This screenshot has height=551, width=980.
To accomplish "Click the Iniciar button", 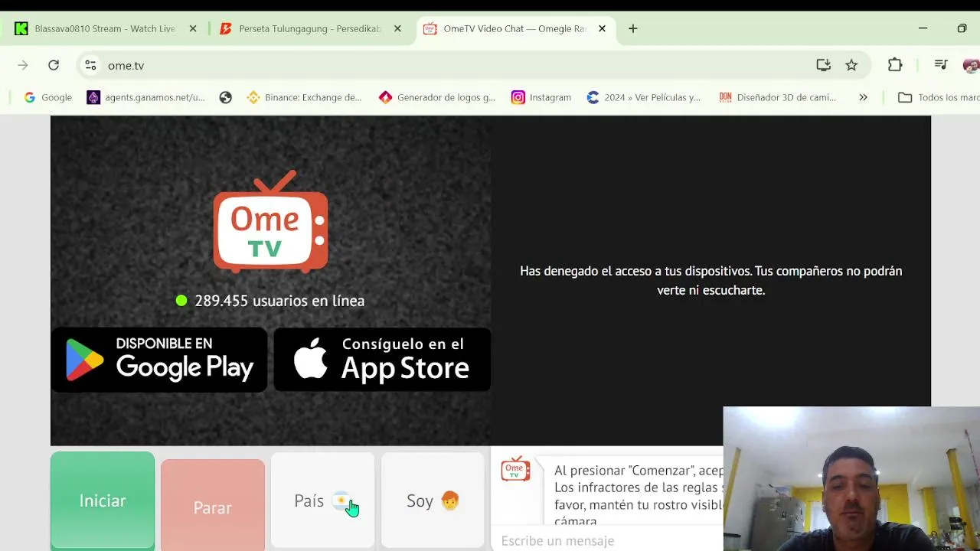I will (103, 500).
